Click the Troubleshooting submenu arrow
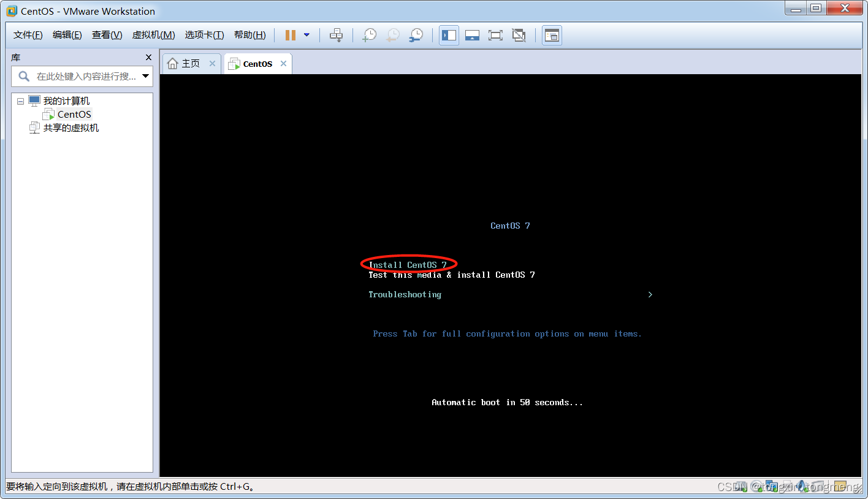The width and height of the screenshot is (868, 499). (x=650, y=295)
